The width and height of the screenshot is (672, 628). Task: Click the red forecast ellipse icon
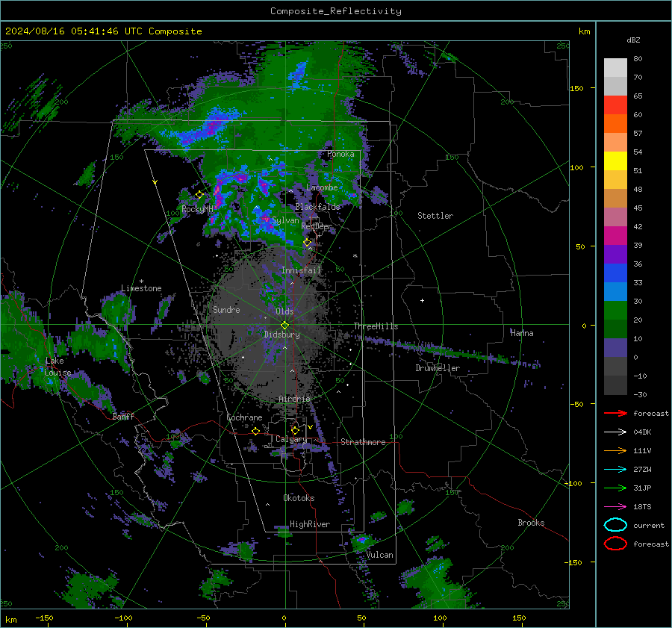point(615,544)
